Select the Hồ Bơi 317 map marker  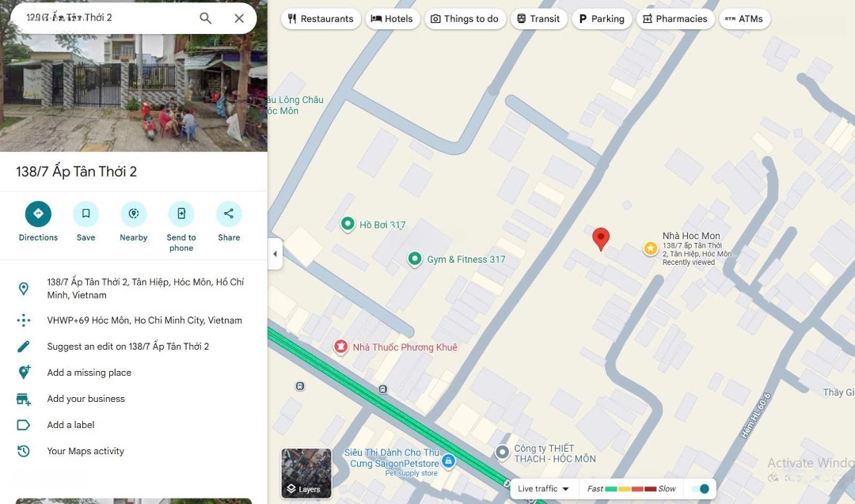point(348,225)
